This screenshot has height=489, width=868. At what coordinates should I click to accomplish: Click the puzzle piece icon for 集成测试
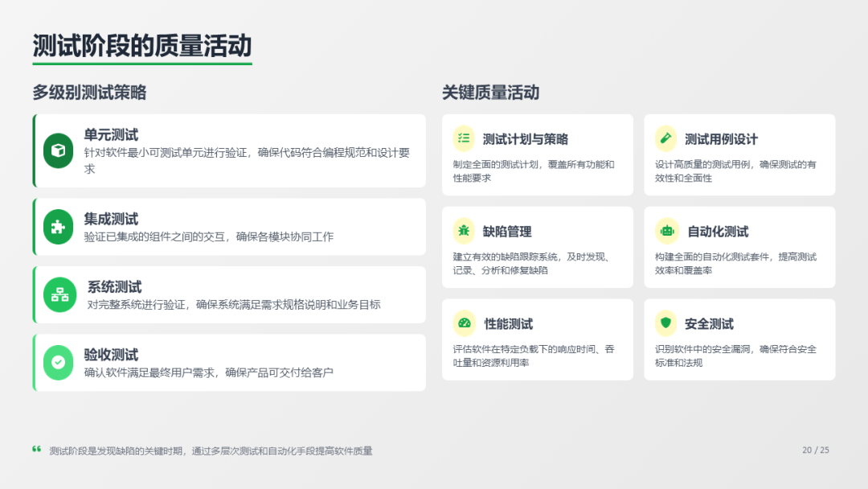(59, 227)
